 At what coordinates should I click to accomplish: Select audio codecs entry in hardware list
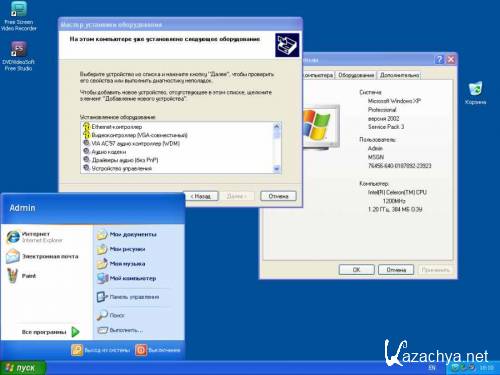pos(109,152)
